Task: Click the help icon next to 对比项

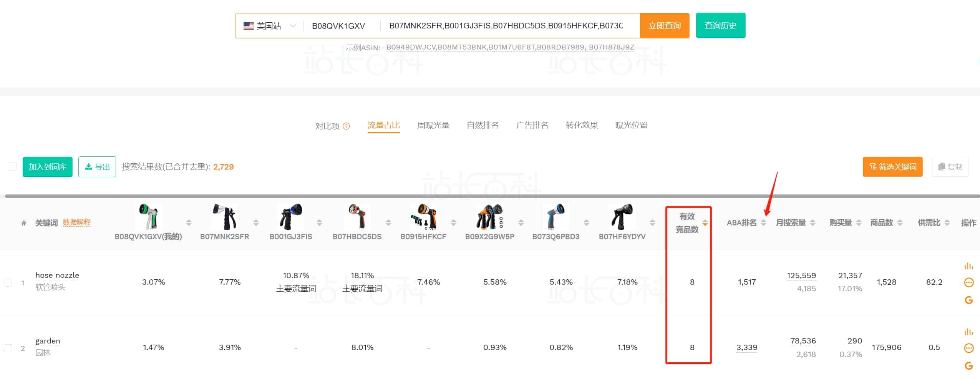Action: pyautogui.click(x=346, y=126)
